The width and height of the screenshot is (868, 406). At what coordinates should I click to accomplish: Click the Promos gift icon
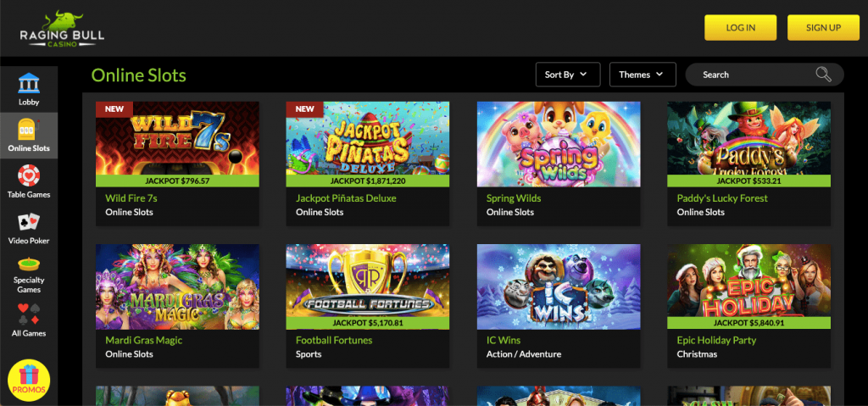[x=29, y=380]
